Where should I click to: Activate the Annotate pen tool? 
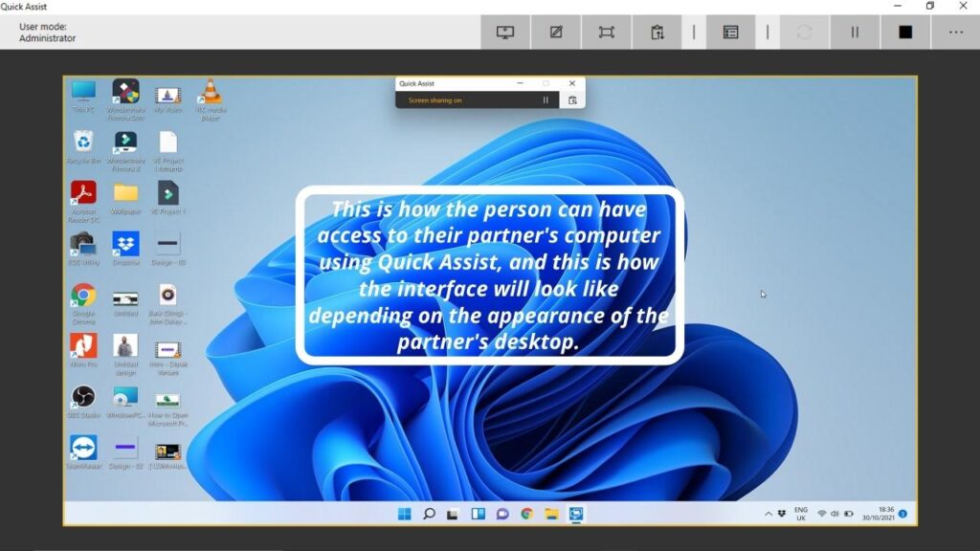pyautogui.click(x=556, y=32)
